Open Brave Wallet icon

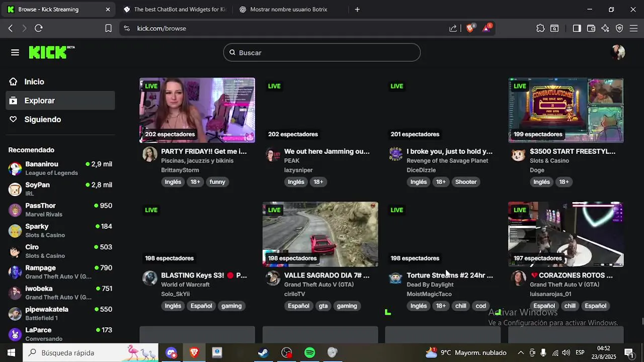coord(591,29)
